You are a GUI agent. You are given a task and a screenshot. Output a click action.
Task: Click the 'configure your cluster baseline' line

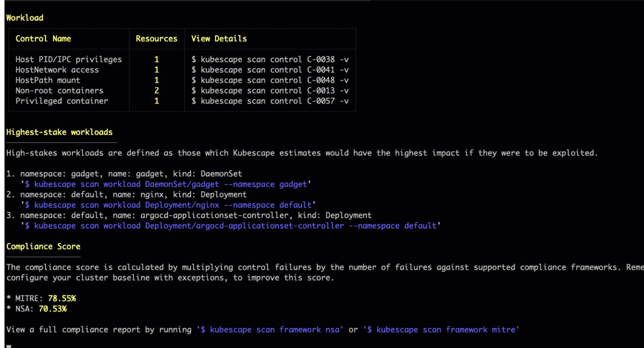170,278
